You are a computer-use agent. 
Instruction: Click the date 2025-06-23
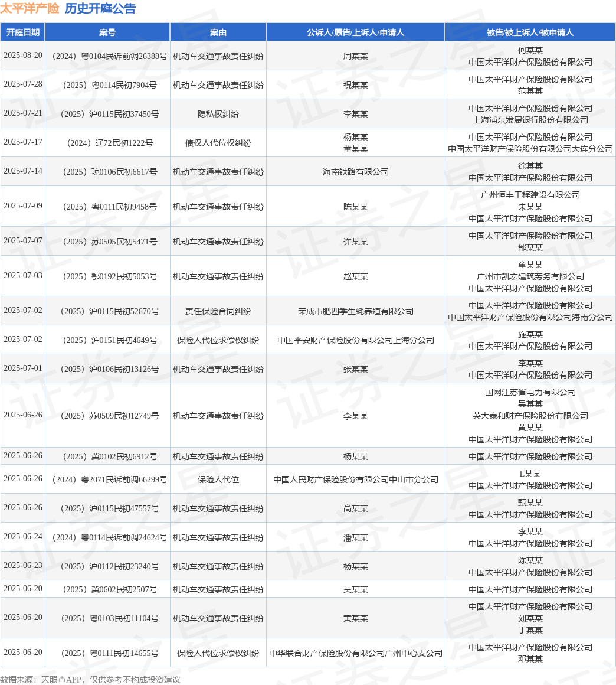tap(23, 565)
